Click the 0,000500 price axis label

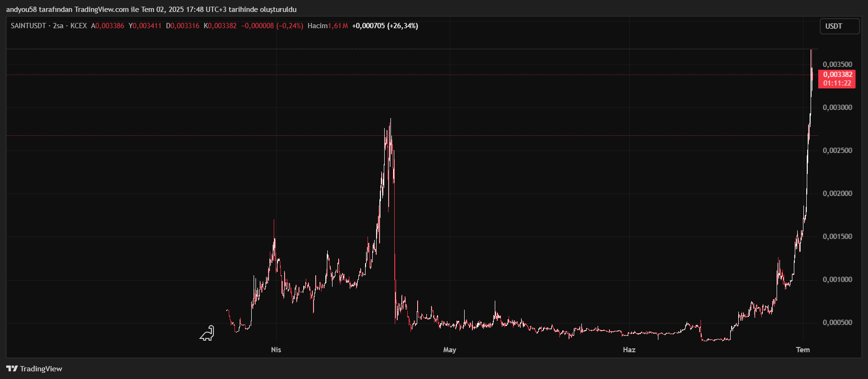tap(837, 323)
